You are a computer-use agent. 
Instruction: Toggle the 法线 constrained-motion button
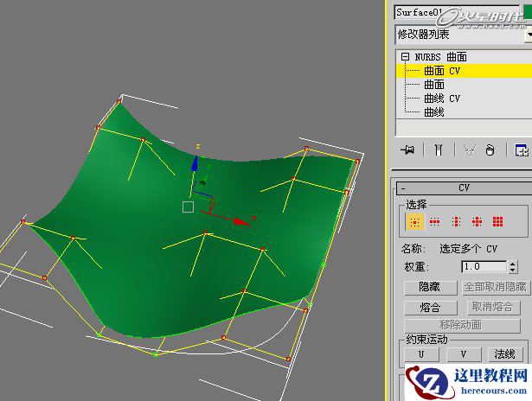pos(504,354)
